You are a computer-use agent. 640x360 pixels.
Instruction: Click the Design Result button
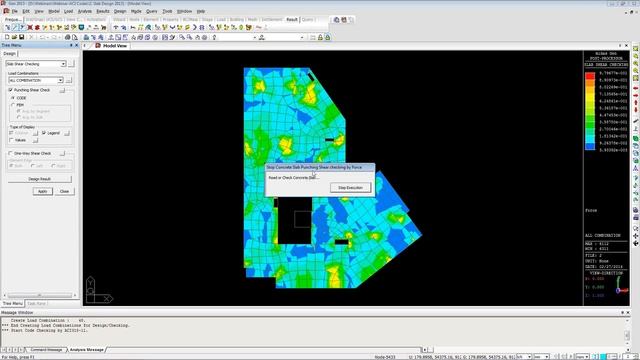click(40, 179)
